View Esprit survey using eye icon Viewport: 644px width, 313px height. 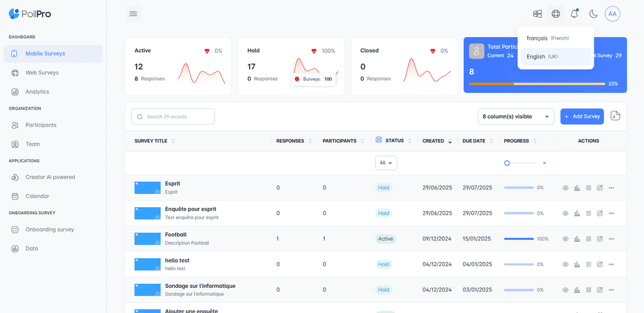tap(565, 188)
